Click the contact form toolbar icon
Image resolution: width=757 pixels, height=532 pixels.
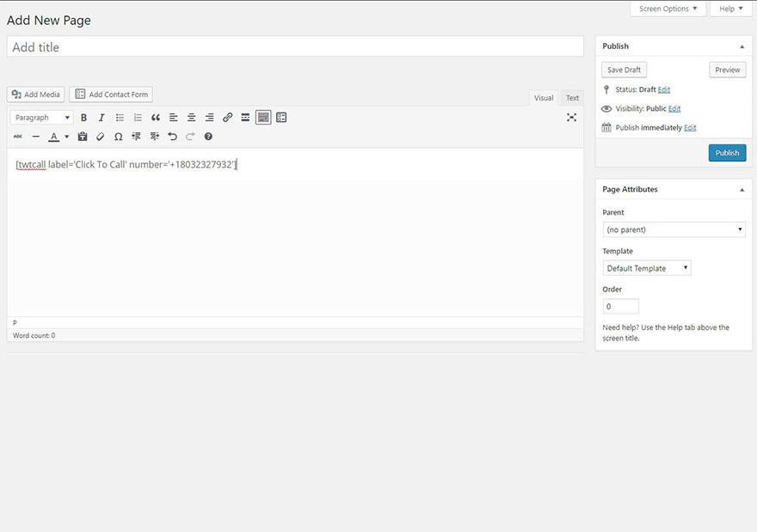[281, 118]
